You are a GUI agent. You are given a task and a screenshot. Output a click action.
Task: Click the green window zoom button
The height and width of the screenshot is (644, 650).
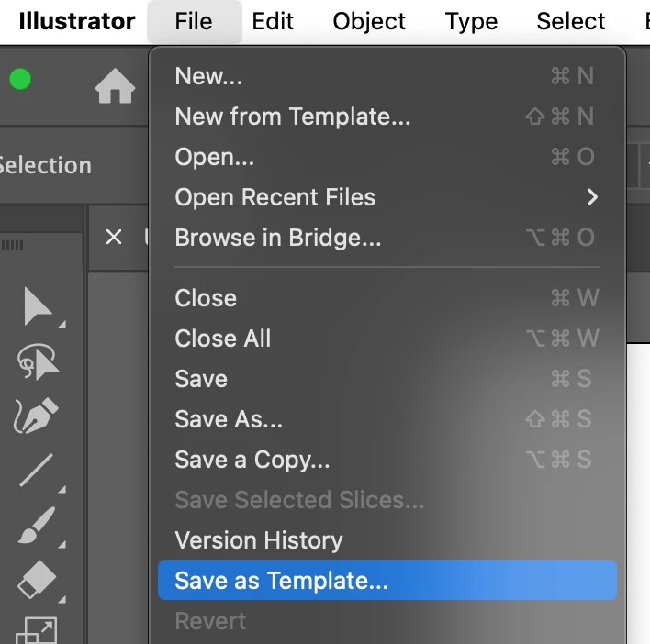point(20,80)
